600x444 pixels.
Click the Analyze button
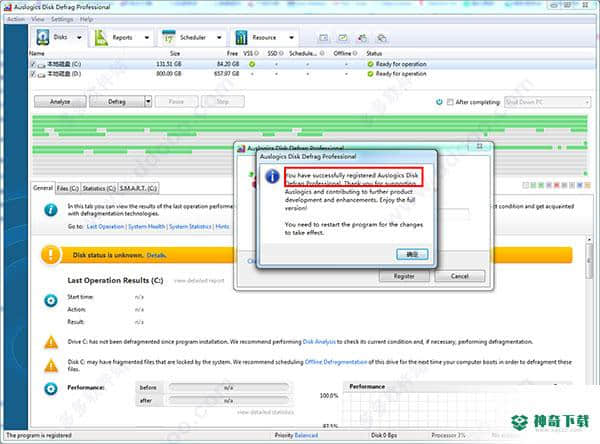pos(60,101)
